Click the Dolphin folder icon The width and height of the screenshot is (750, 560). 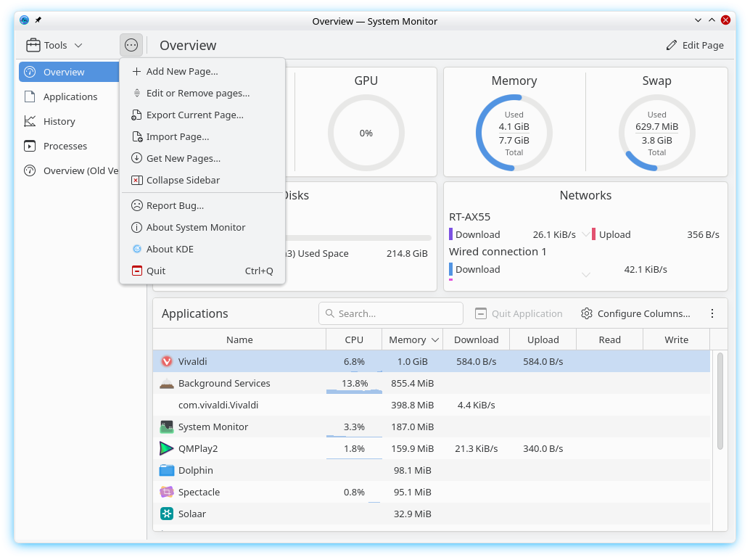click(x=167, y=470)
